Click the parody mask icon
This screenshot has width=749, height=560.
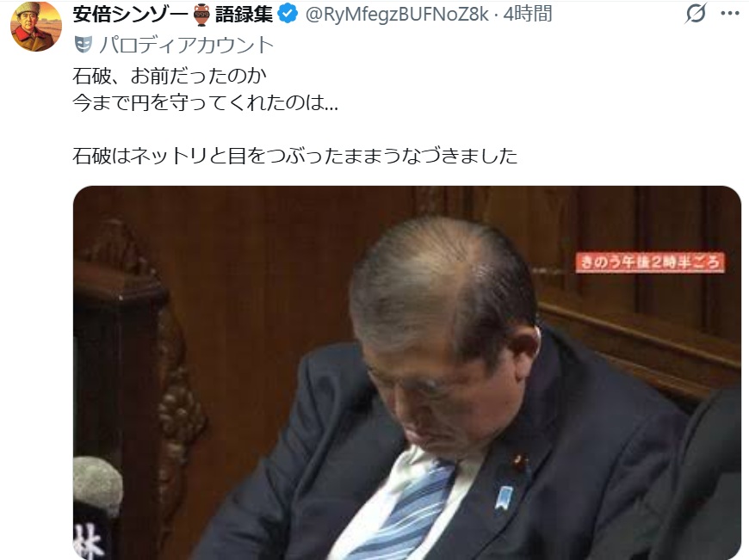[x=84, y=45]
